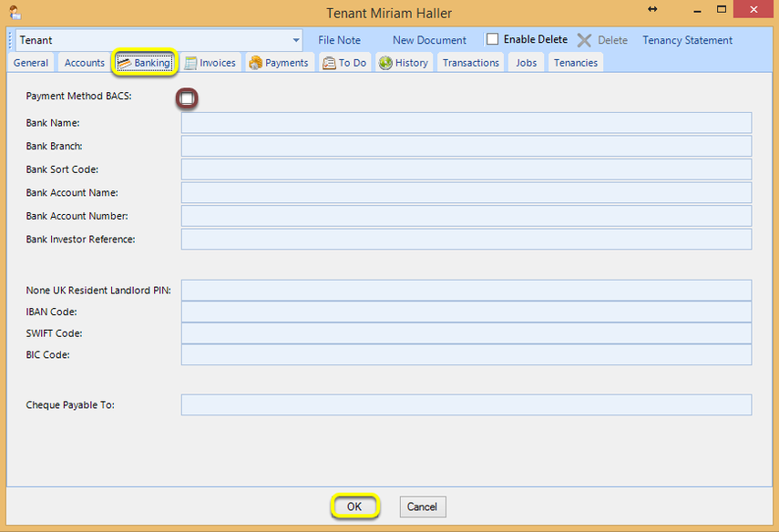Screen dimensions: 779x532
Task: Dismiss the dialog with Cancel
Action: [x=422, y=506]
